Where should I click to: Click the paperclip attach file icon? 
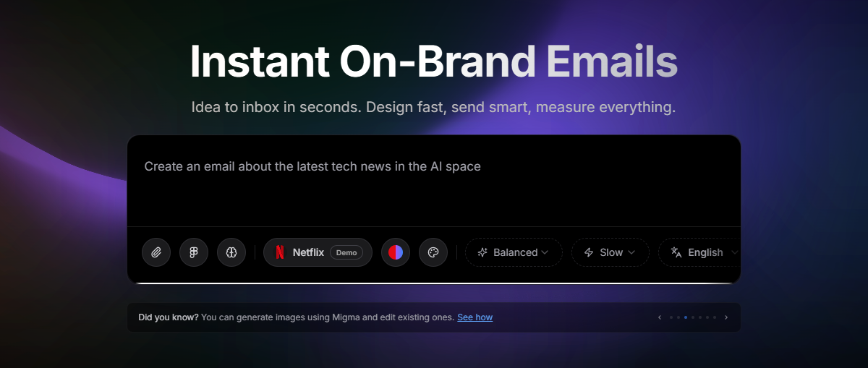click(156, 252)
